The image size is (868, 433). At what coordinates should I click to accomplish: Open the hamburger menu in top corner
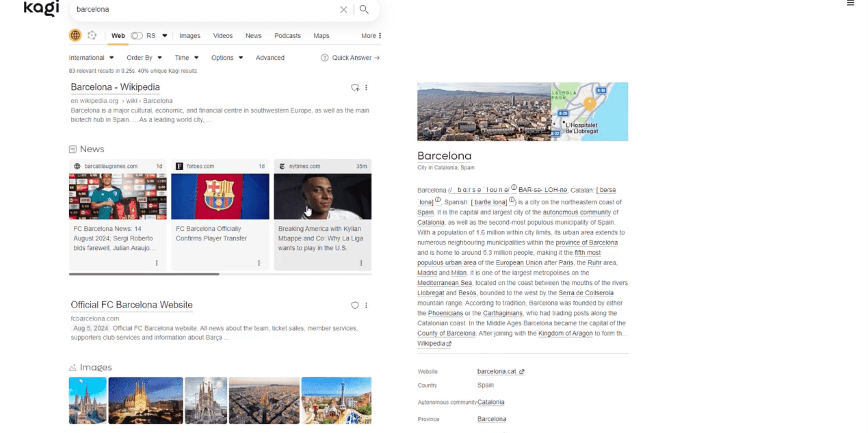850,3
